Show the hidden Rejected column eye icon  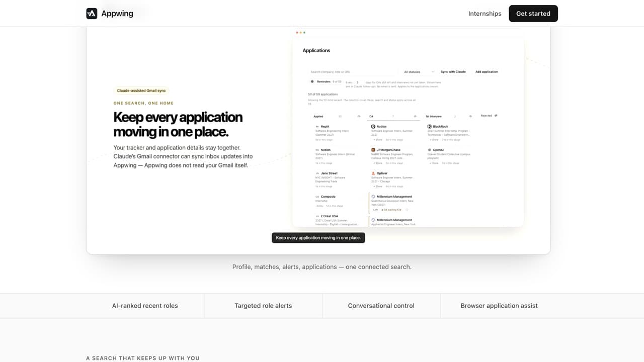click(x=496, y=116)
